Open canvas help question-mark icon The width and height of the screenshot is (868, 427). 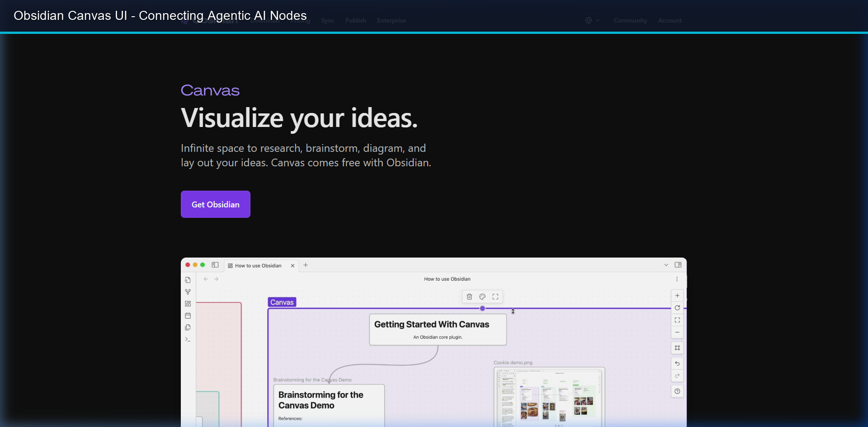pos(677,391)
